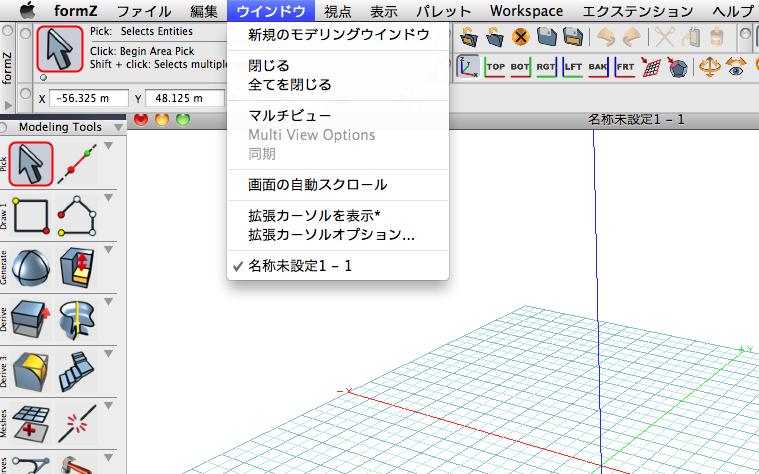
Task: Click the Save floppy disk icon
Action: pos(546,37)
